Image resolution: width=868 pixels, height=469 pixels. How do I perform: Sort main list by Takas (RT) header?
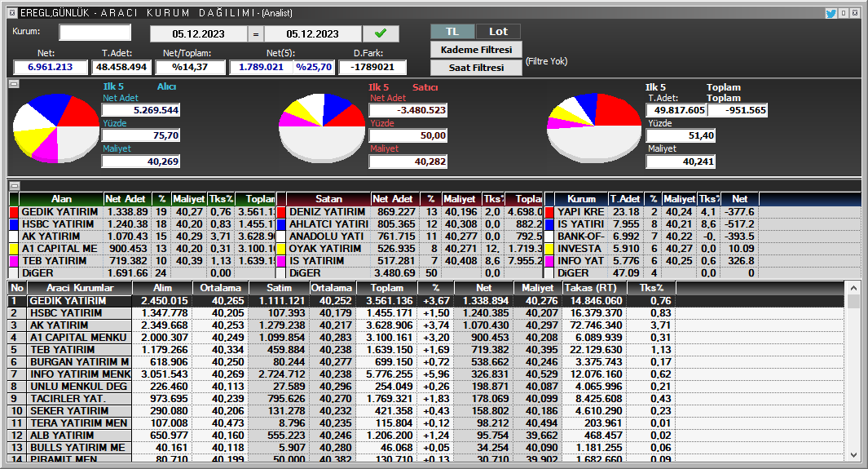click(x=594, y=288)
